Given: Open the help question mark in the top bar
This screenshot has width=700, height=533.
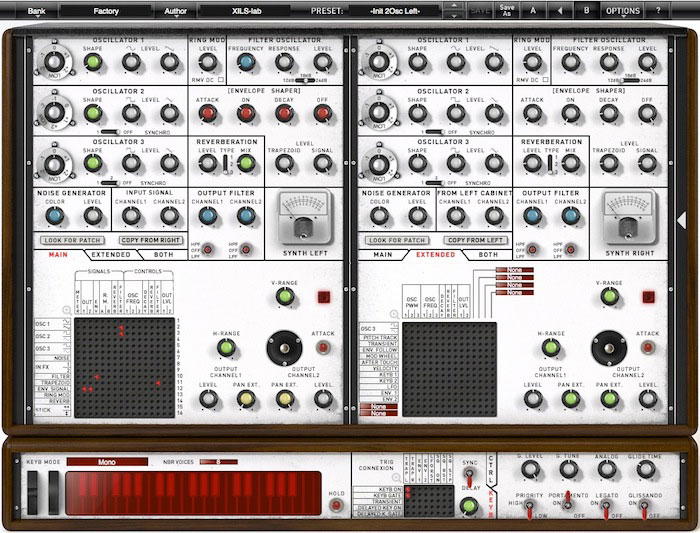Looking at the screenshot, I should click(658, 10).
